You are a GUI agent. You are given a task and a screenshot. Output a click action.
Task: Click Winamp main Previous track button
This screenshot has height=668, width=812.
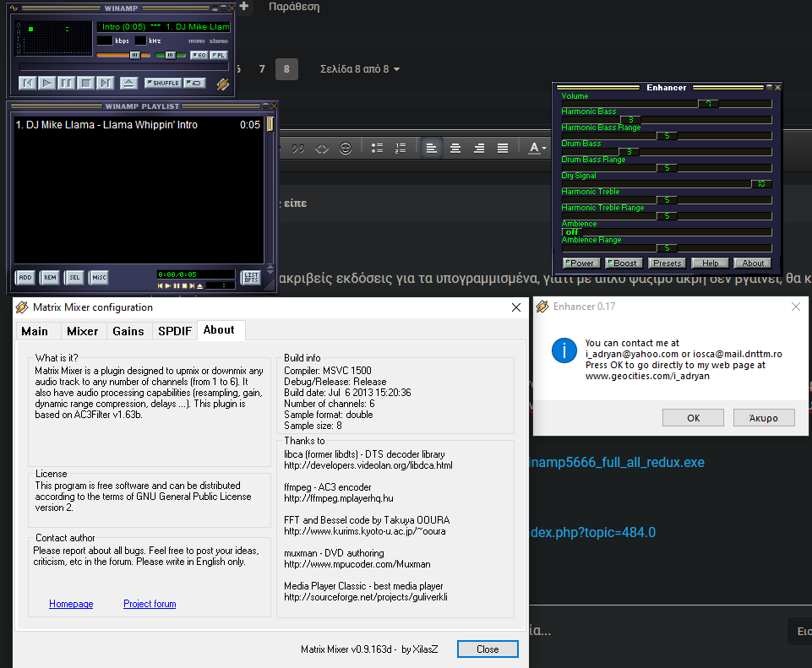click(27, 83)
